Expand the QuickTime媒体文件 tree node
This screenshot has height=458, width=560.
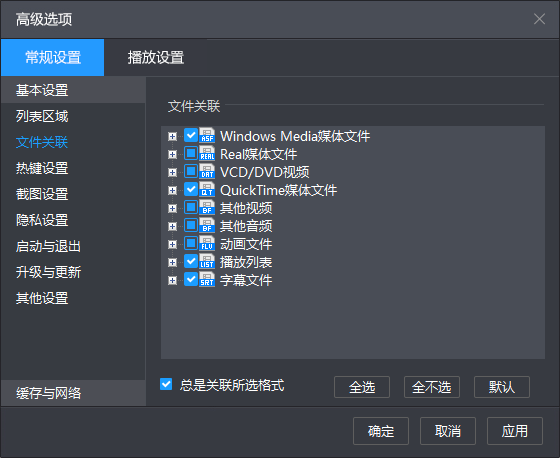click(172, 190)
